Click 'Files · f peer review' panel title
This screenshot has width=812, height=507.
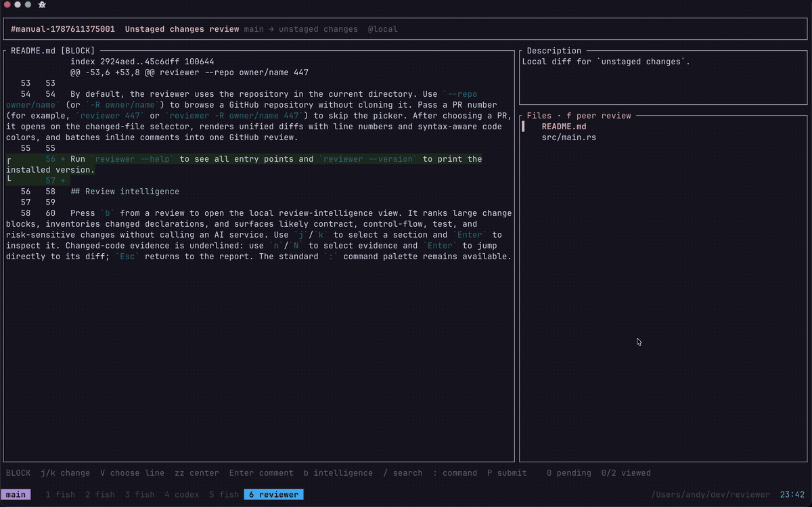coord(579,116)
